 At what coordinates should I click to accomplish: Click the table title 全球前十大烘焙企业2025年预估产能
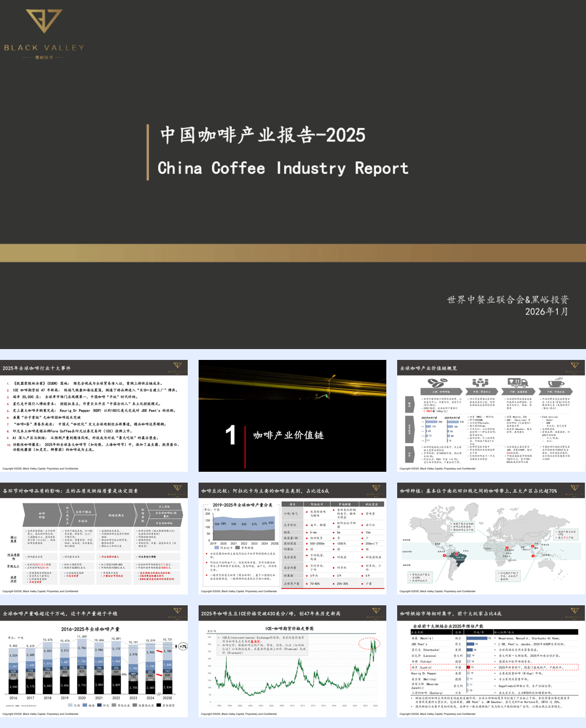click(x=448, y=626)
